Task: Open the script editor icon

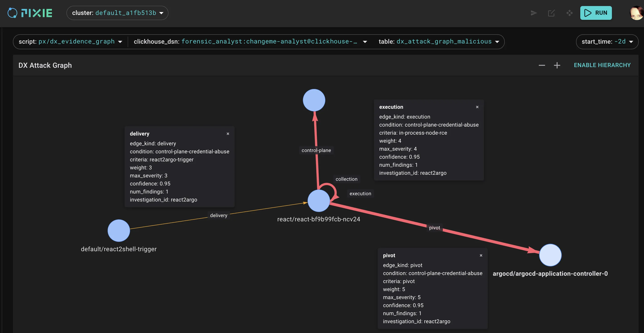Action: click(552, 13)
